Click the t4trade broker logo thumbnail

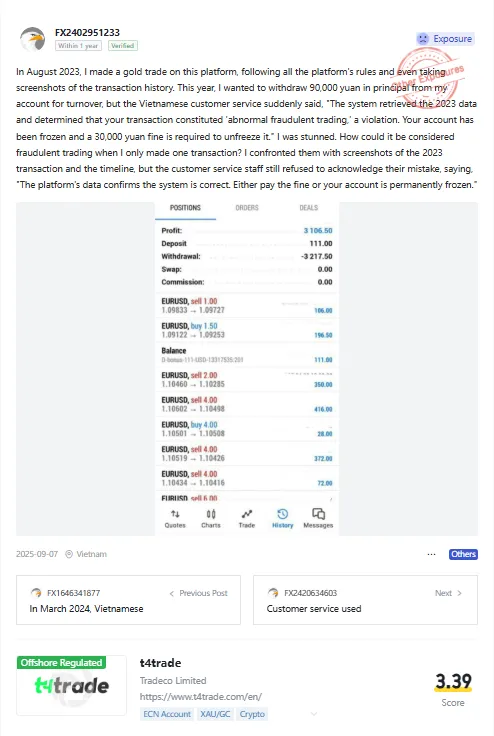[71, 685]
